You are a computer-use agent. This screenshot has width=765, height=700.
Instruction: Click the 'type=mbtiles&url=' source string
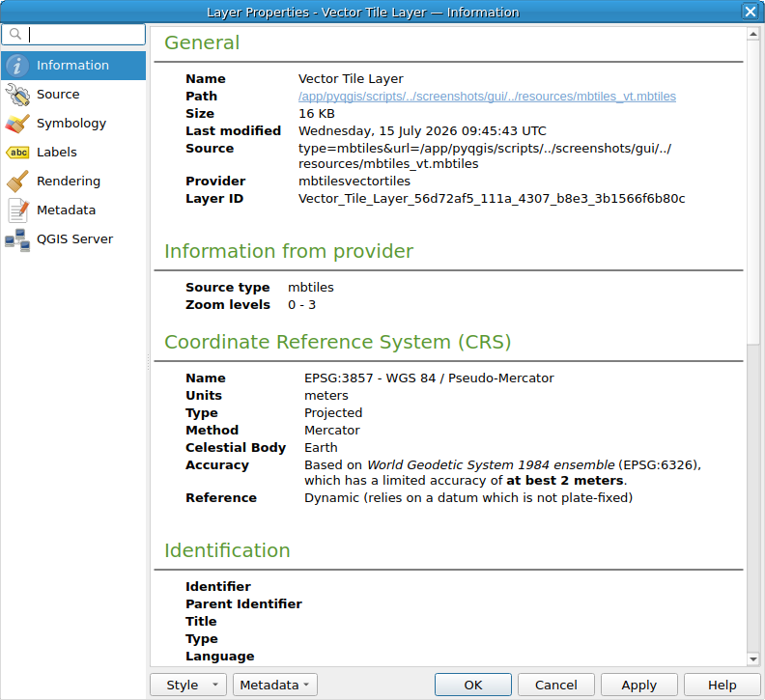tap(485, 155)
